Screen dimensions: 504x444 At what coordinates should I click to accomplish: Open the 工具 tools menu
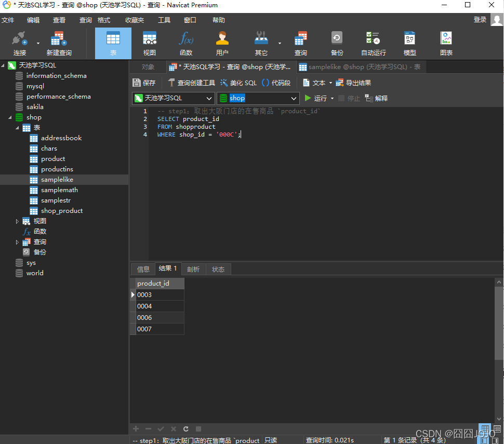click(164, 20)
